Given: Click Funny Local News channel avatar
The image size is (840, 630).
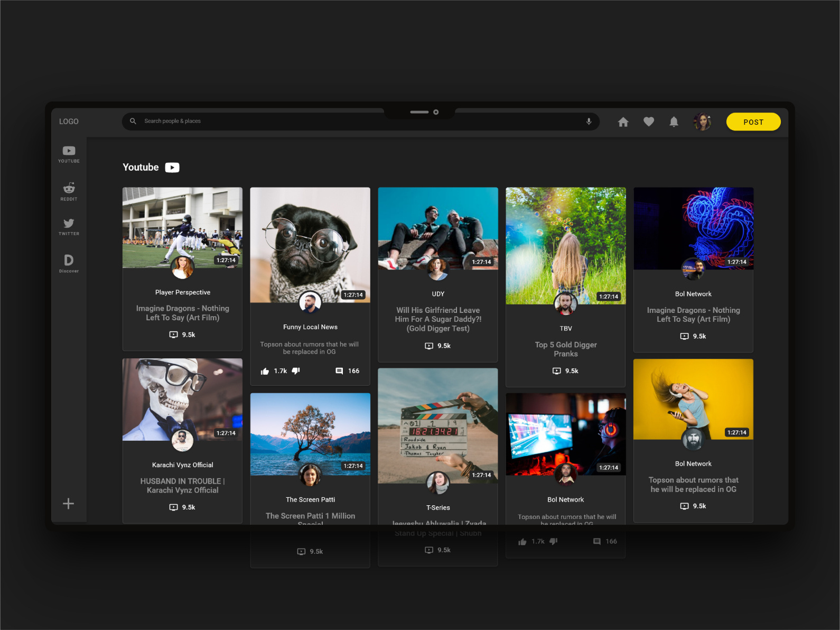Looking at the screenshot, I should tap(310, 302).
